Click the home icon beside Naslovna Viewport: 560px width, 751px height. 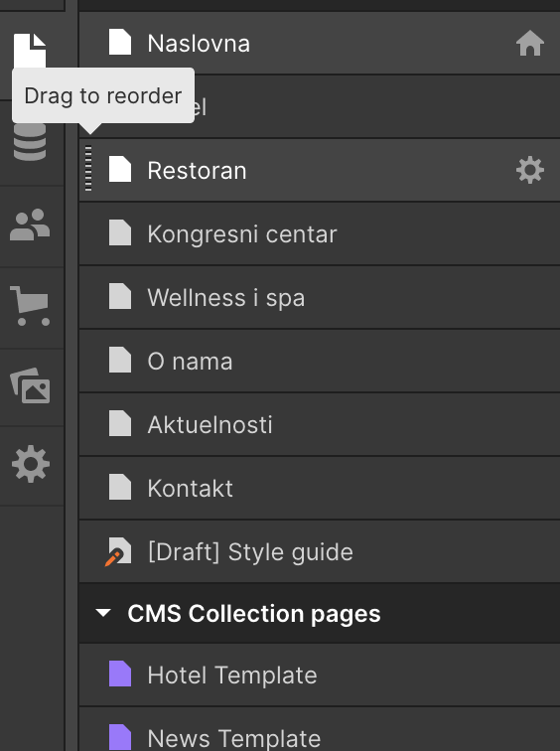(530, 43)
